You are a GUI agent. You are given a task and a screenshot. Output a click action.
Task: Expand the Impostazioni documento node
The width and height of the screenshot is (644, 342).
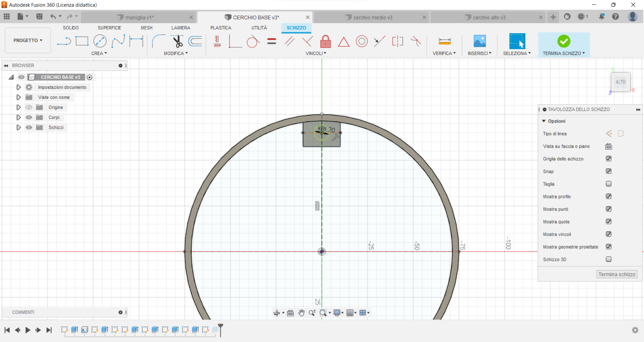pos(18,87)
